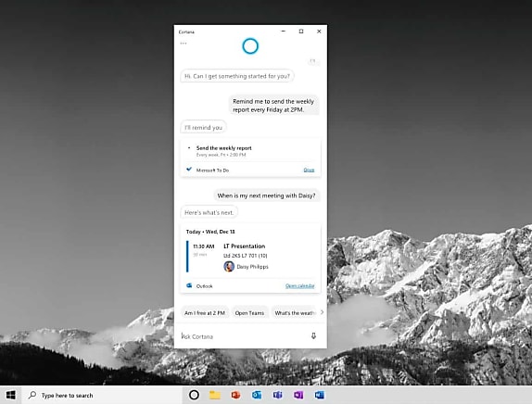Click the Cortana circle logo
532x404 pixels.
point(250,46)
